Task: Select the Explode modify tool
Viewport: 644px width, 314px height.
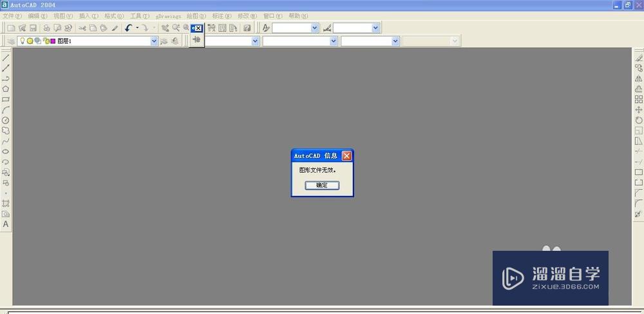Action: (x=639, y=213)
